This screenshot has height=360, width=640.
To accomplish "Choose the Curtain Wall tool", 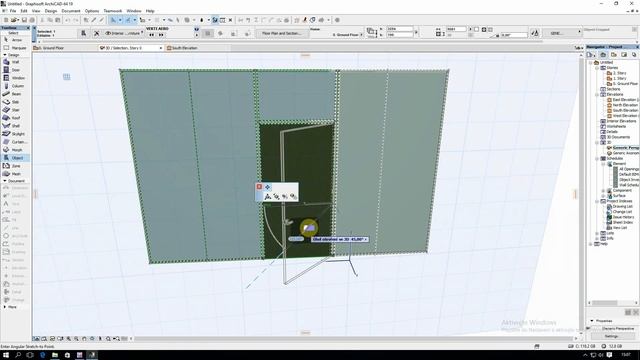I will [16, 142].
